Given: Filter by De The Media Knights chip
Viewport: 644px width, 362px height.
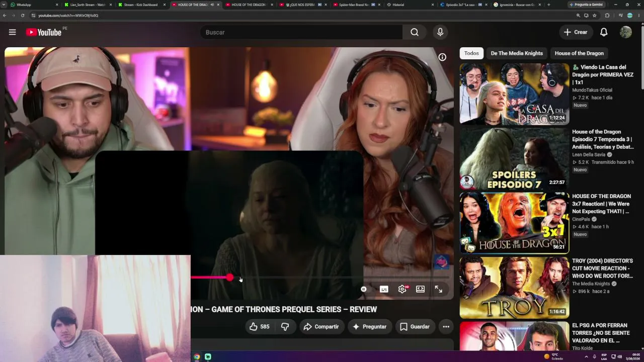Looking at the screenshot, I should [x=517, y=53].
